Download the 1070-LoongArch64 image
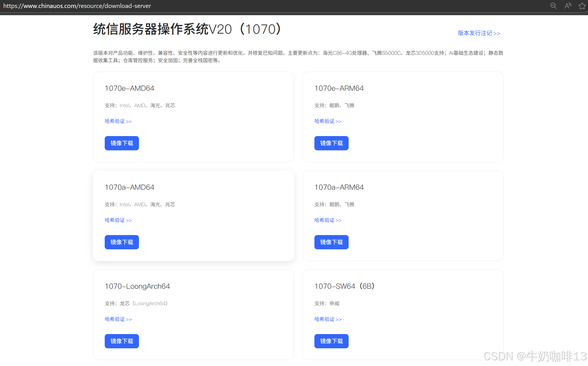The image size is (588, 366). (x=122, y=341)
